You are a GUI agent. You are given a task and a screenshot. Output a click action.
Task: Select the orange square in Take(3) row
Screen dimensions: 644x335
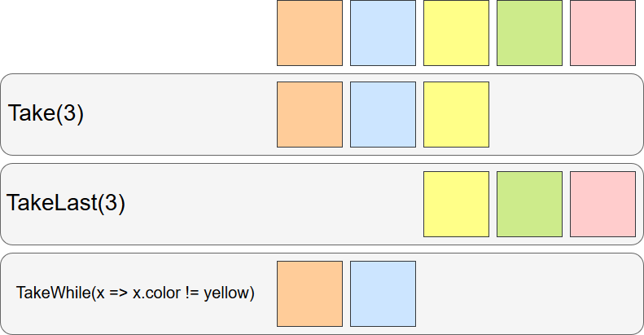pos(309,114)
